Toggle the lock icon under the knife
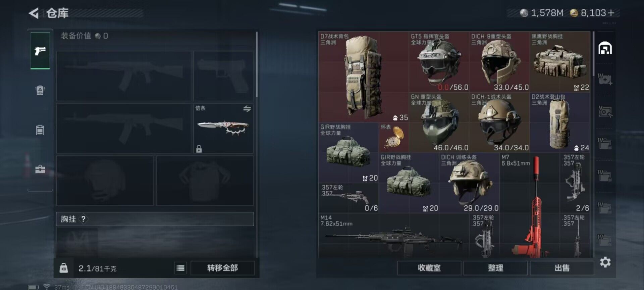Image resolution: width=644 pixels, height=290 pixels. 199,149
